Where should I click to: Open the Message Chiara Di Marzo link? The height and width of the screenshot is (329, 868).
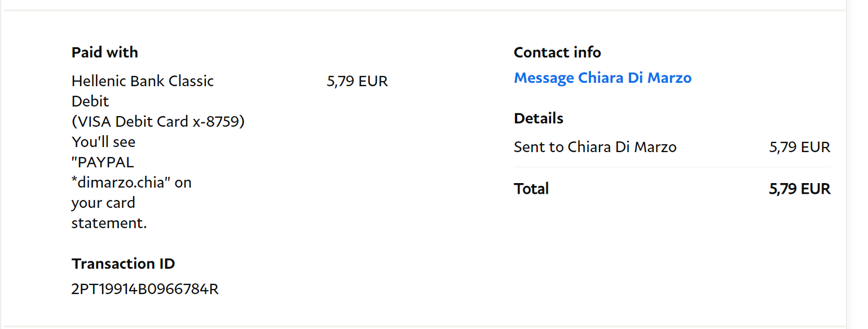602,78
